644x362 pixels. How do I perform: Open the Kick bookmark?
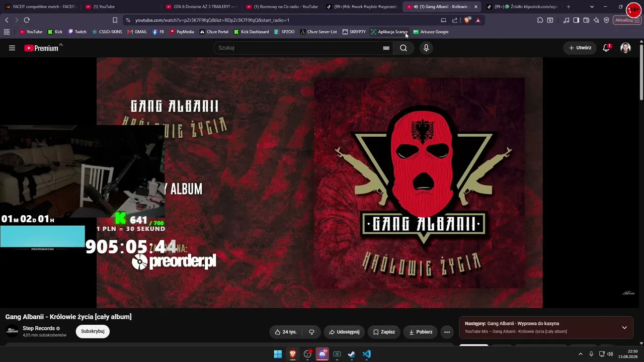click(x=55, y=32)
